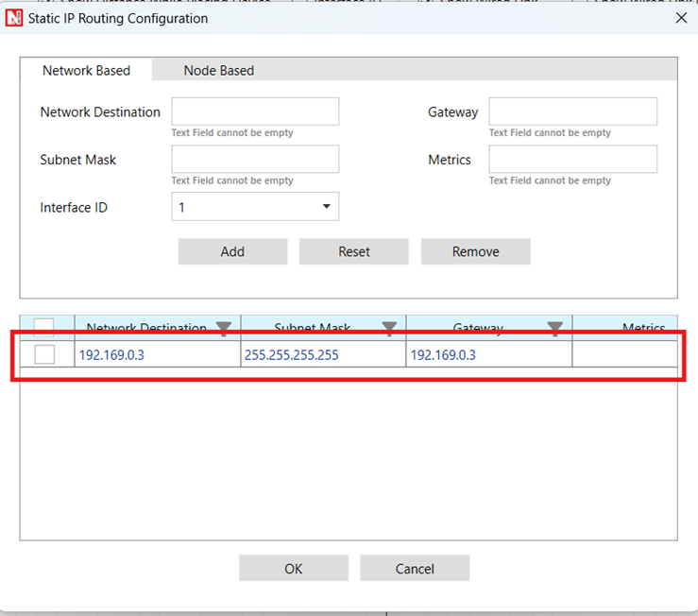Open the Subnet Mask column filter

(389, 328)
